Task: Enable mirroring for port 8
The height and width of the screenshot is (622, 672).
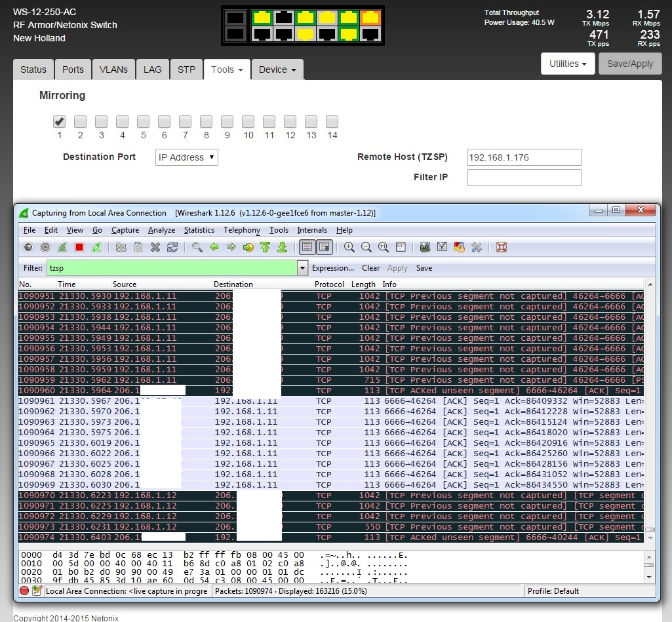Action: pyautogui.click(x=206, y=122)
